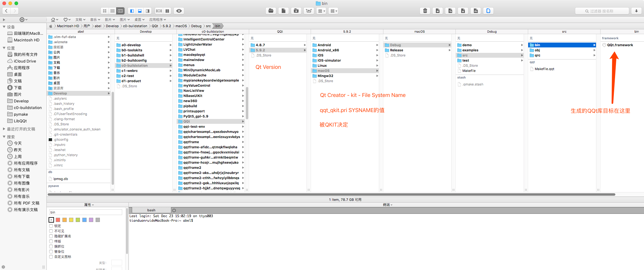644x270 pixels.
Task: Open the 属性 panel dropdown
Action: click(89, 205)
